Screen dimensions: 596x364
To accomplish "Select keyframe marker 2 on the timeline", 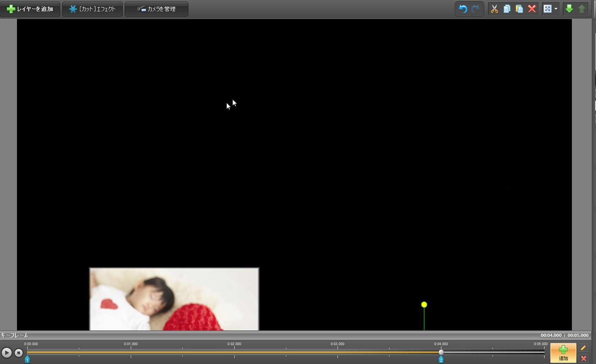I will (441, 360).
